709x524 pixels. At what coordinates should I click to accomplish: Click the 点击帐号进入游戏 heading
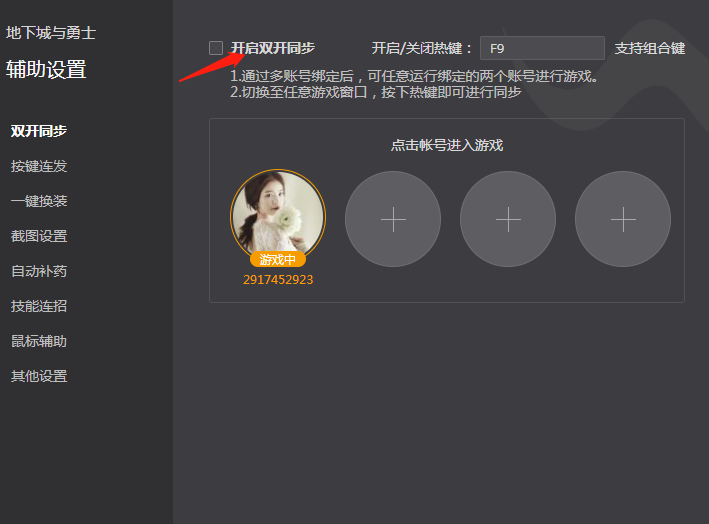click(447, 145)
